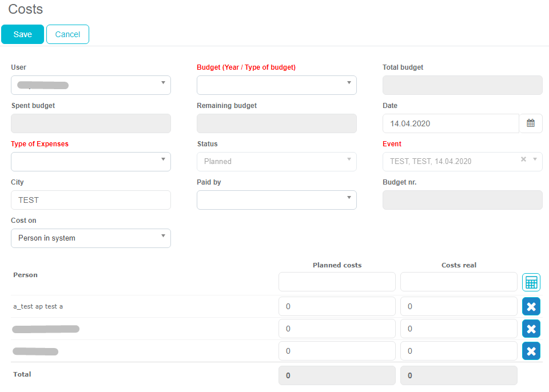The width and height of the screenshot is (549, 392).
Task: Click the calendar icon beside Date field
Action: [531, 123]
